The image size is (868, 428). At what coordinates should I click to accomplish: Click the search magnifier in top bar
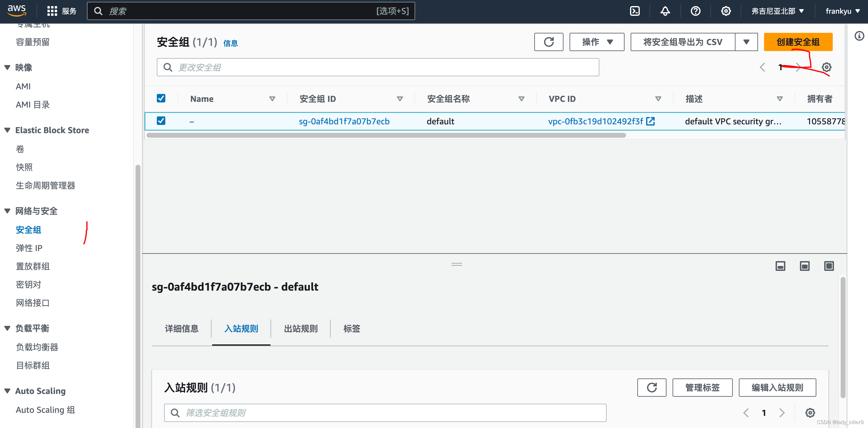[x=98, y=11]
